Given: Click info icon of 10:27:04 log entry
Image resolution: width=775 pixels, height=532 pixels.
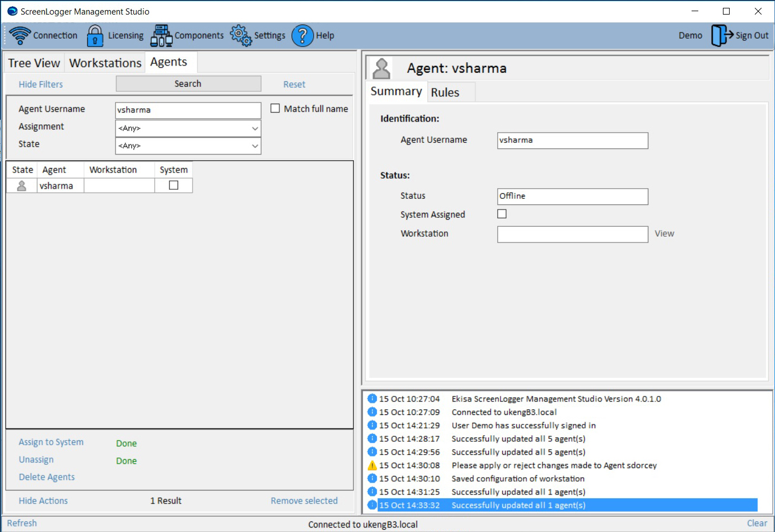Looking at the screenshot, I should pyautogui.click(x=372, y=399).
